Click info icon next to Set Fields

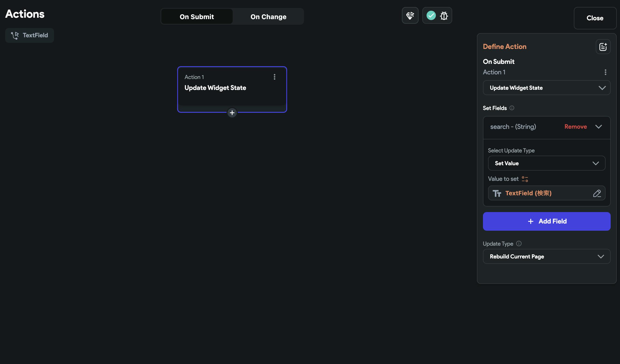(x=512, y=108)
